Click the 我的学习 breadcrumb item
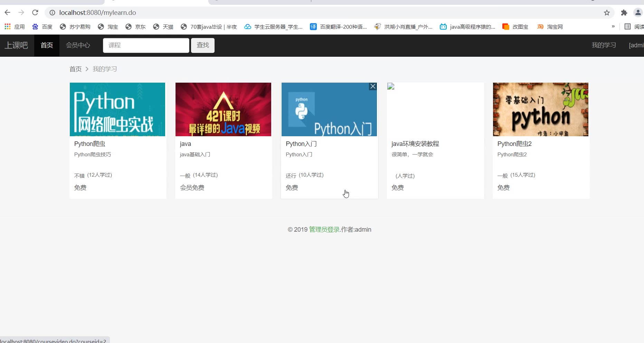 105,69
